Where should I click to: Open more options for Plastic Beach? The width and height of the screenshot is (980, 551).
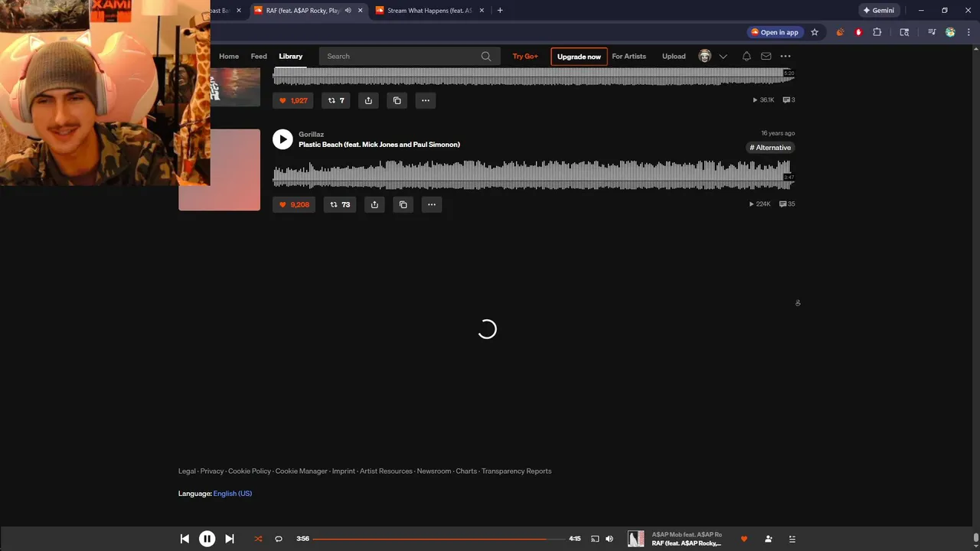[x=432, y=204]
